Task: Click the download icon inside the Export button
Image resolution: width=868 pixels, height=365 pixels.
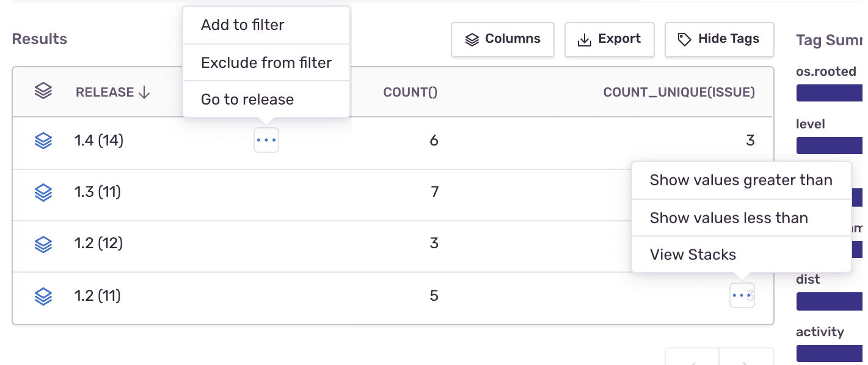Action: point(585,39)
